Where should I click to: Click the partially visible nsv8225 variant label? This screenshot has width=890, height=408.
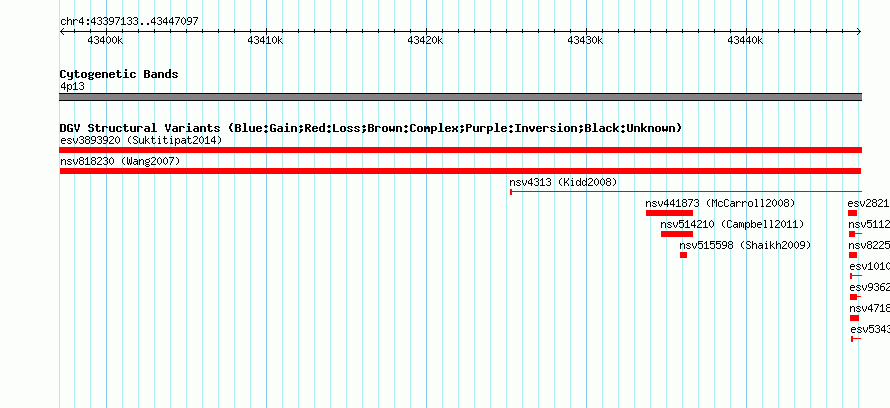point(869,246)
